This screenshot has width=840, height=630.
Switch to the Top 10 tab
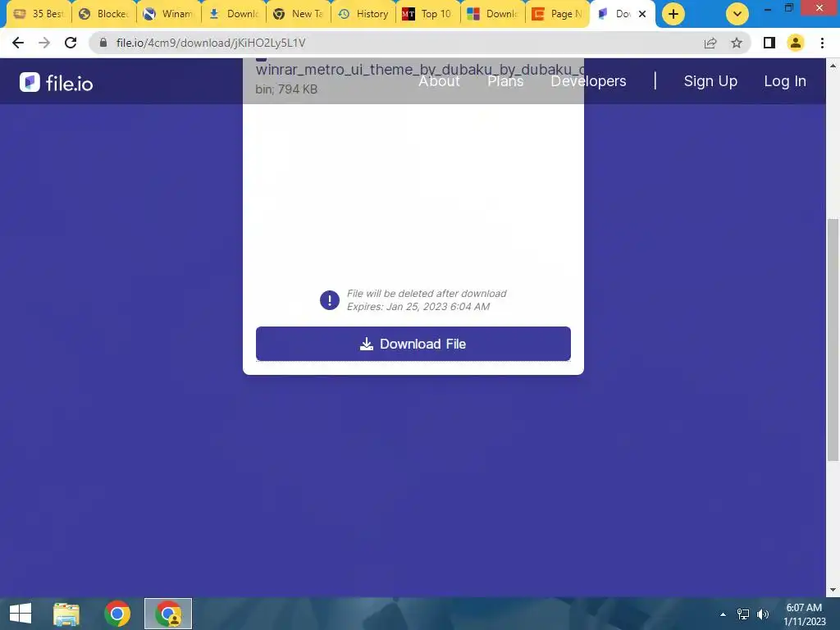click(428, 14)
